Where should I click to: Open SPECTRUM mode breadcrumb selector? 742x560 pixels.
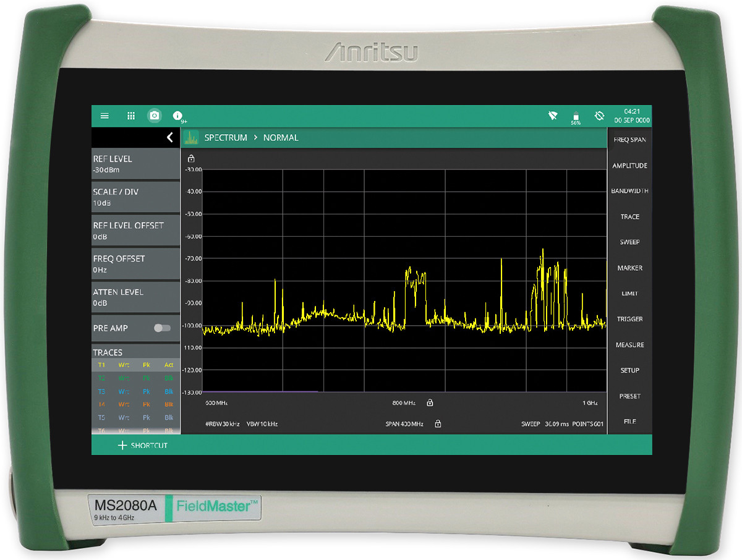pos(226,137)
